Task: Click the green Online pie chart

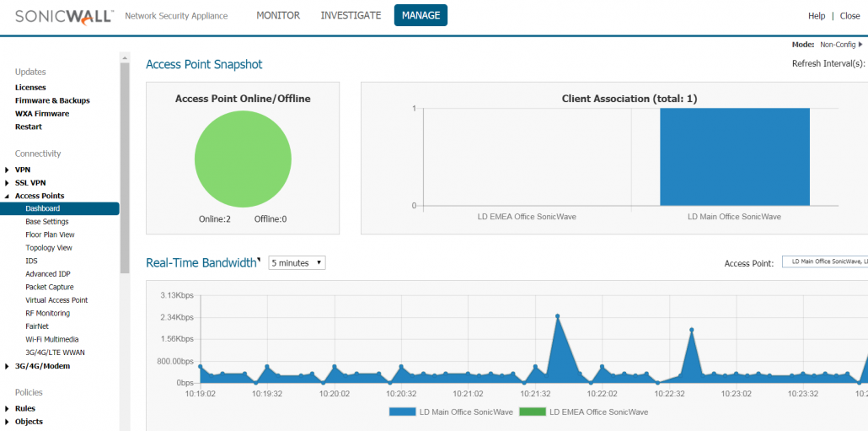Action: tap(243, 159)
